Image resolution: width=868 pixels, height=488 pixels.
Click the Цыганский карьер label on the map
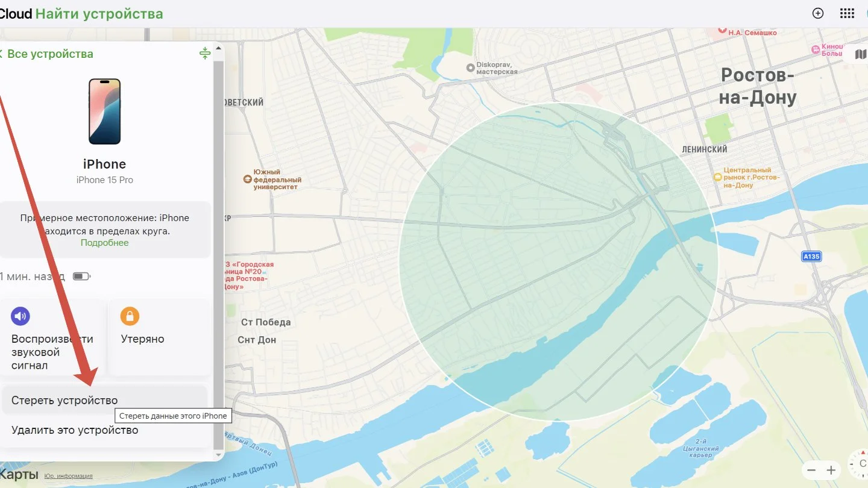[701, 448]
